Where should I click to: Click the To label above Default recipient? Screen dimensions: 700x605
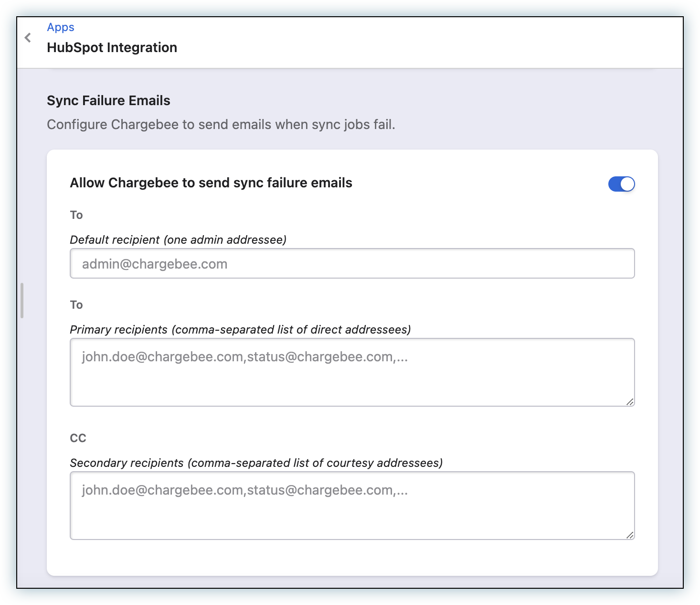click(x=76, y=215)
